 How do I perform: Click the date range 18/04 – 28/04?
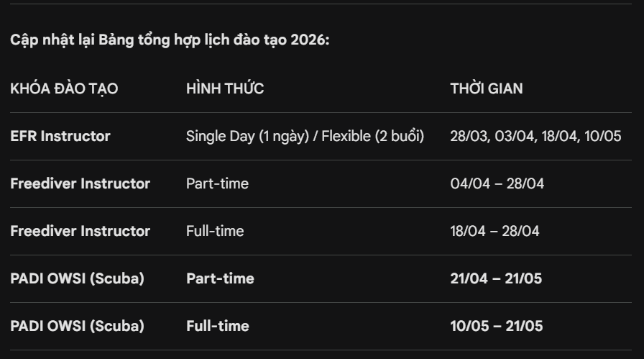[x=494, y=231]
